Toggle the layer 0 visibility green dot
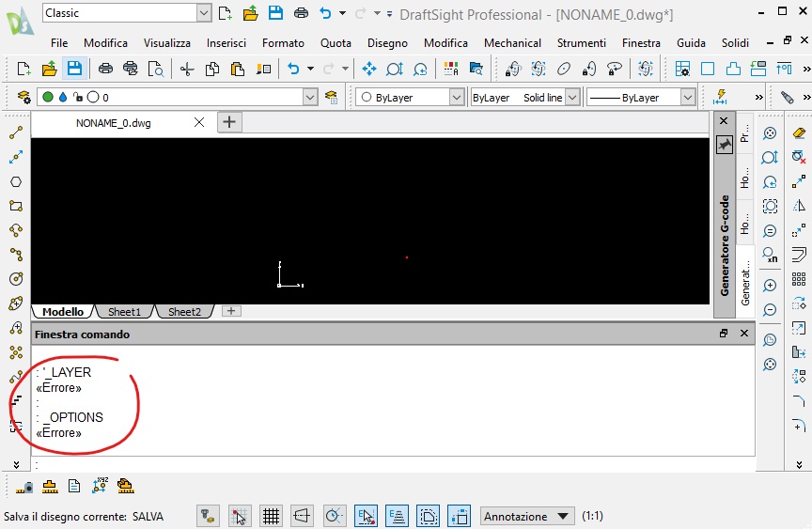The width and height of the screenshot is (812, 529). (x=48, y=97)
